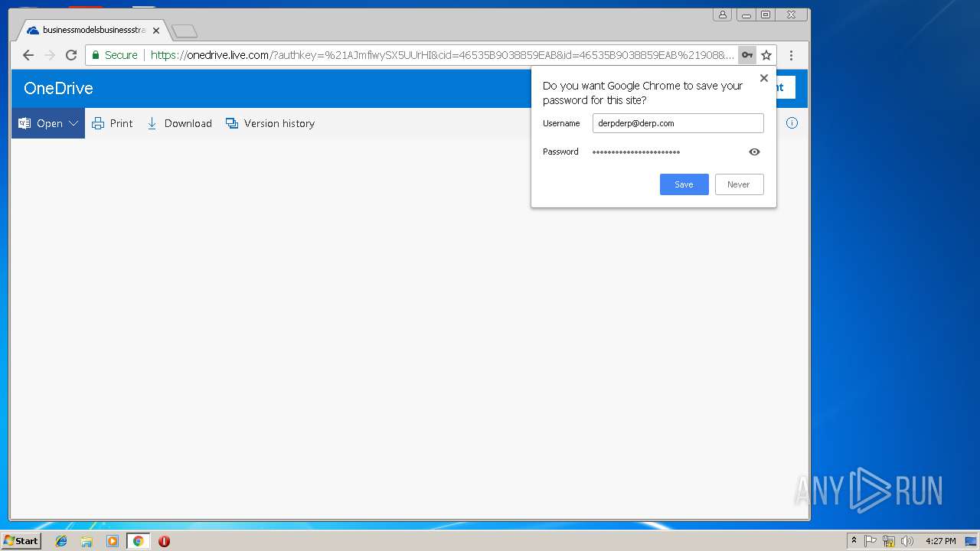Open a new browser tab

(x=185, y=31)
